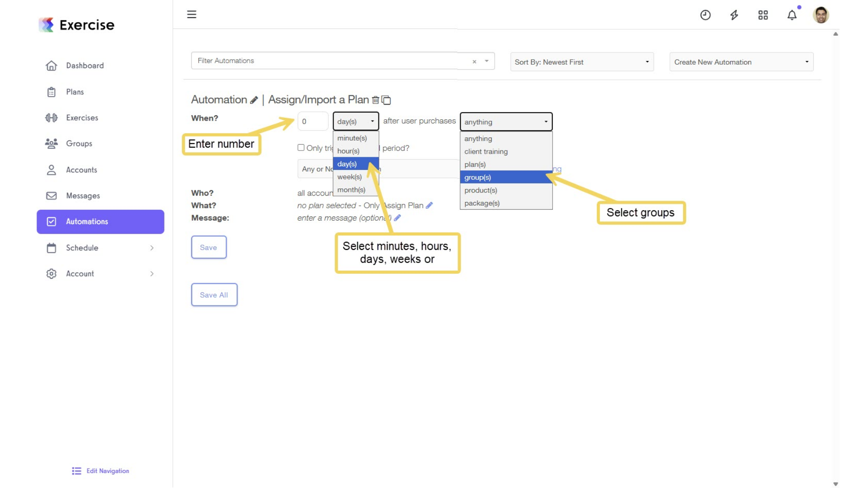Select minute(s) from the time unit list

(356, 138)
